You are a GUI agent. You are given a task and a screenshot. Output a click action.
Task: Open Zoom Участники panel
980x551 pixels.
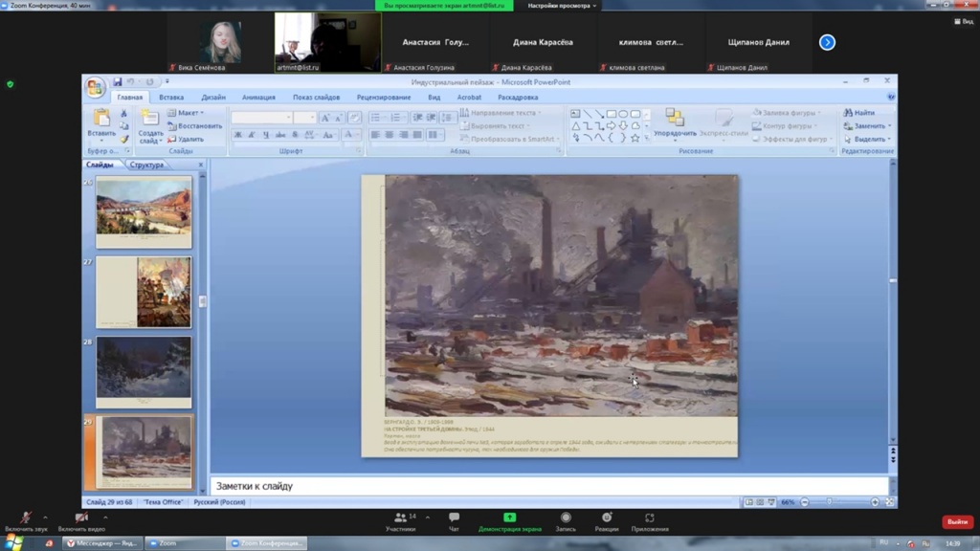coord(400,518)
